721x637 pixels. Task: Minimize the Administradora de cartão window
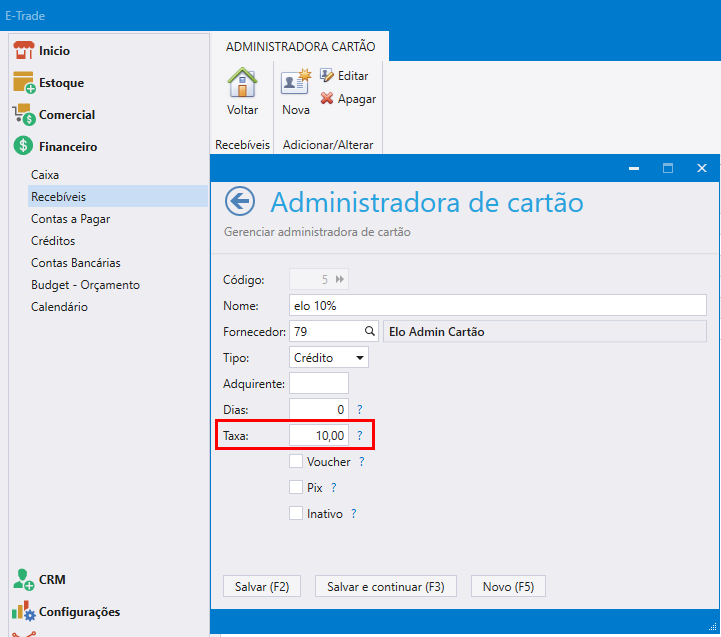pyautogui.click(x=634, y=168)
